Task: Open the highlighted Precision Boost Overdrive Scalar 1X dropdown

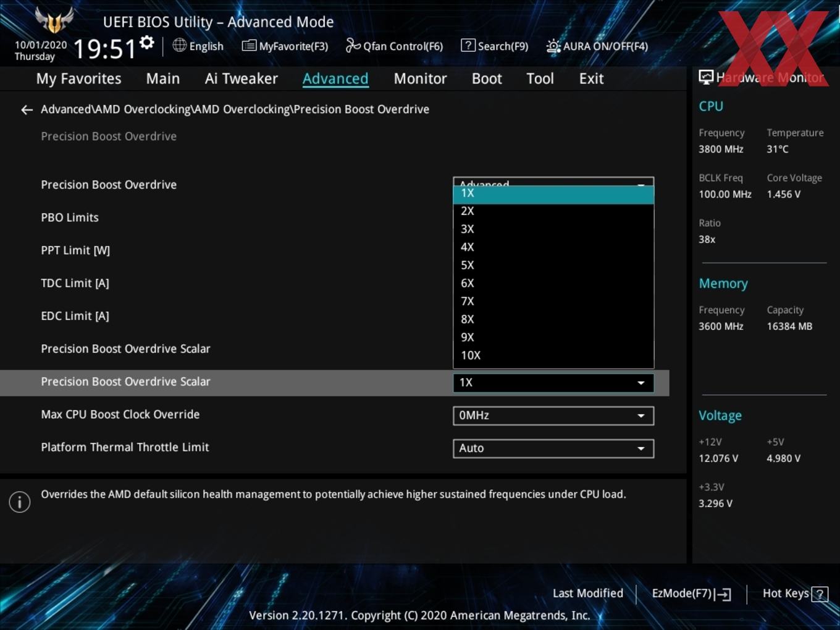Action: point(553,383)
